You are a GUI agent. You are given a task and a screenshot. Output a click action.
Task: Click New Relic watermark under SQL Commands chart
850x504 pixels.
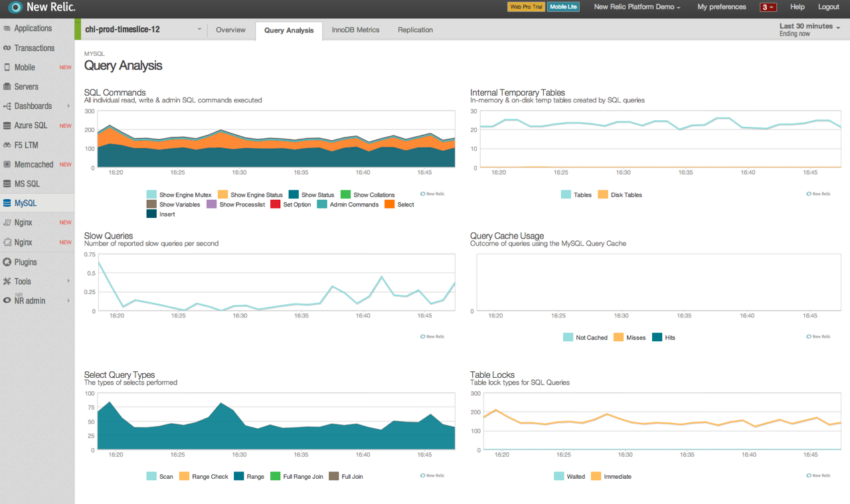point(432,194)
